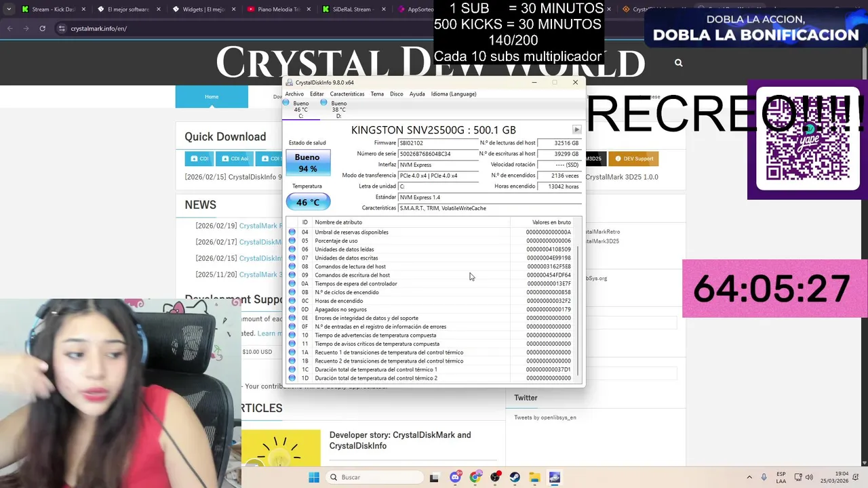Open the Disco menu
This screenshot has width=868, height=488.
[397, 94]
